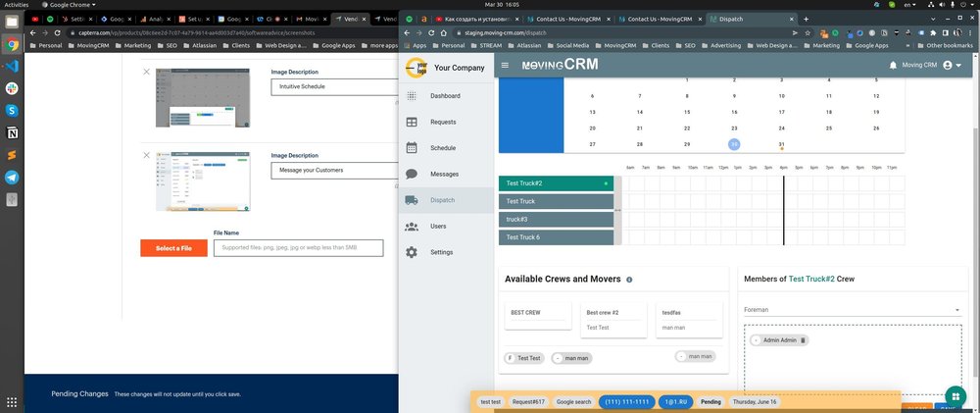This screenshot has width=980, height=413.
Task: Delete Admin Admin with the trash icon
Action: (804, 340)
